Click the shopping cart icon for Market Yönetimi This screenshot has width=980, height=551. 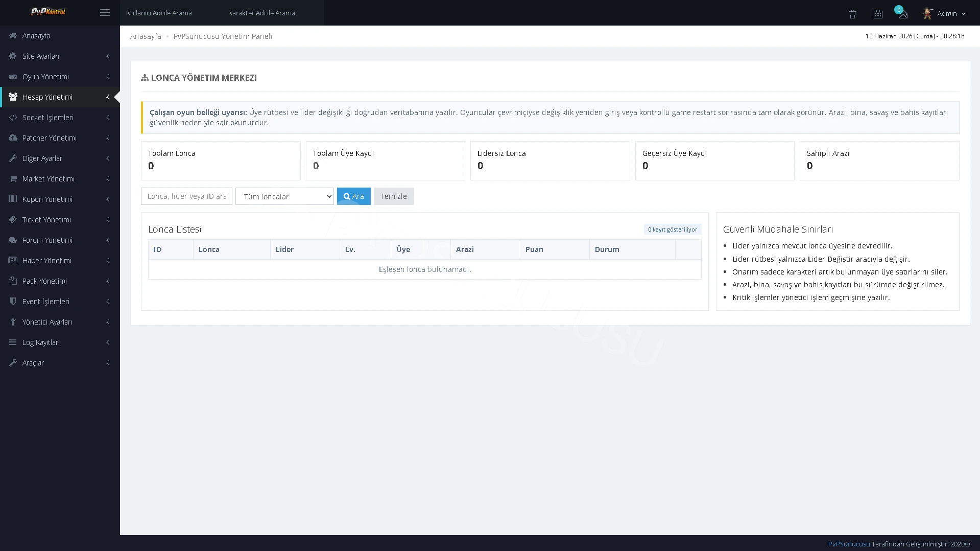(x=13, y=179)
